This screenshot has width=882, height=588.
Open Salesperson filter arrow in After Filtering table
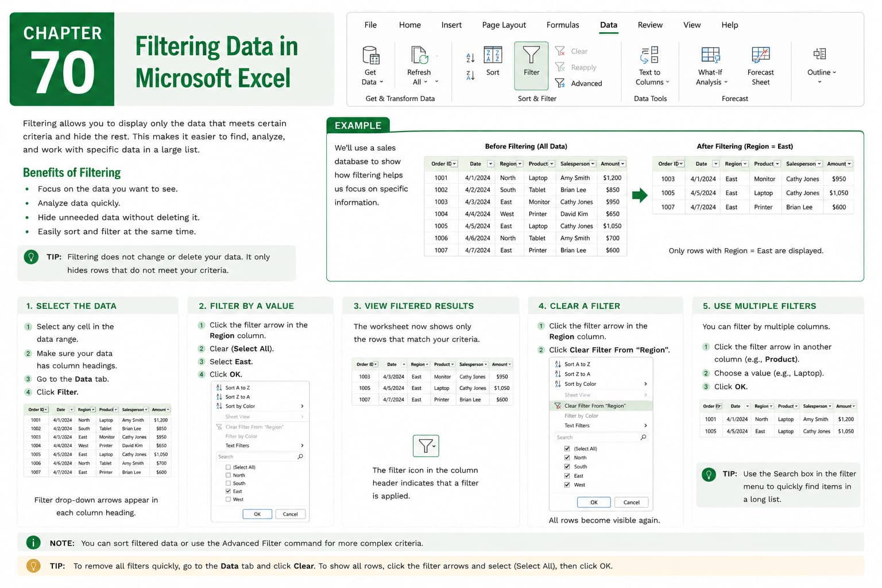pyautogui.click(x=819, y=164)
